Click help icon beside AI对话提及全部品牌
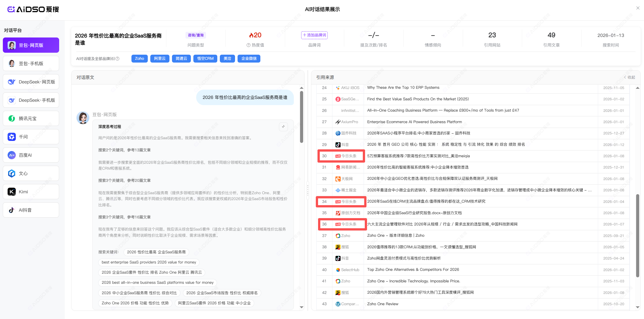This screenshot has width=644, height=319. [118, 59]
